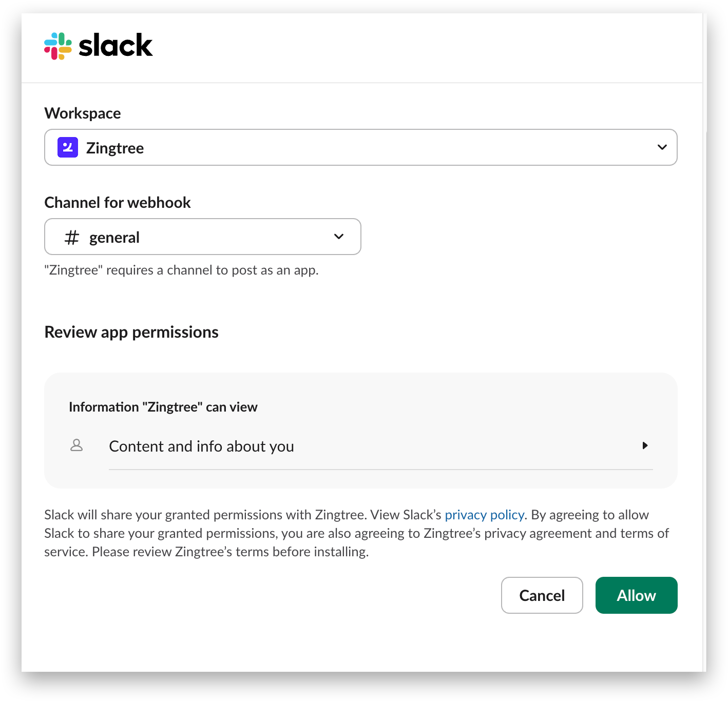Click the purple Zingtree workspace icon

tap(68, 147)
